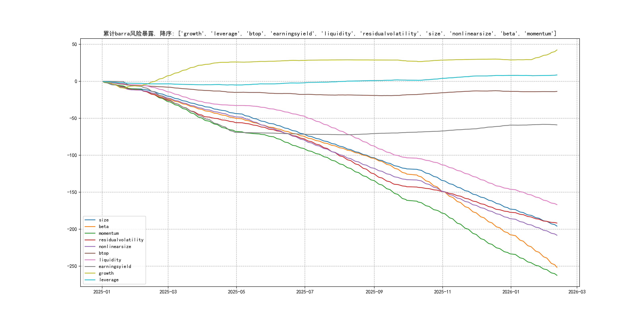Click the 2025-05 x-axis tick label

[x=236, y=292]
